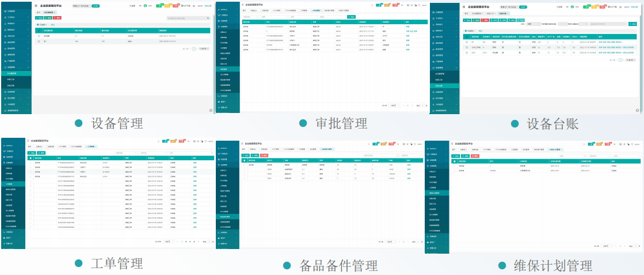644x275 pixels.
Task: Click hamburger icon in 工单管理 screenshot header
Action: click(x=28, y=141)
